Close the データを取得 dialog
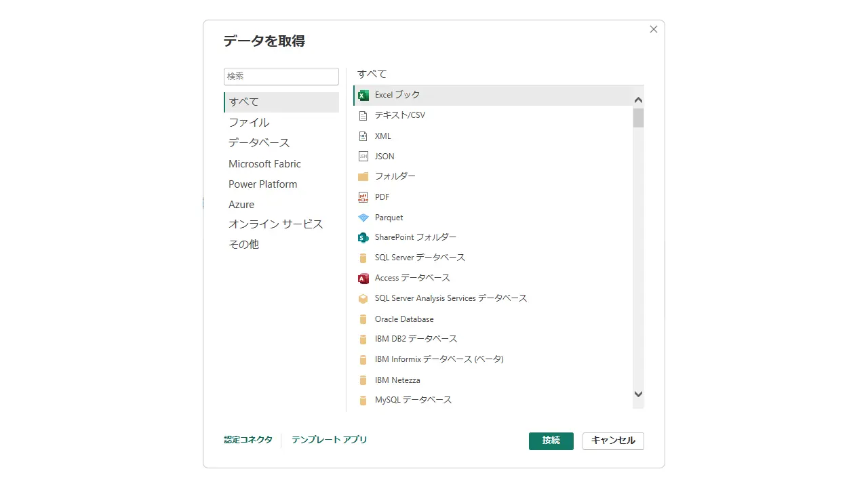This screenshot has width=868, height=488. click(654, 29)
